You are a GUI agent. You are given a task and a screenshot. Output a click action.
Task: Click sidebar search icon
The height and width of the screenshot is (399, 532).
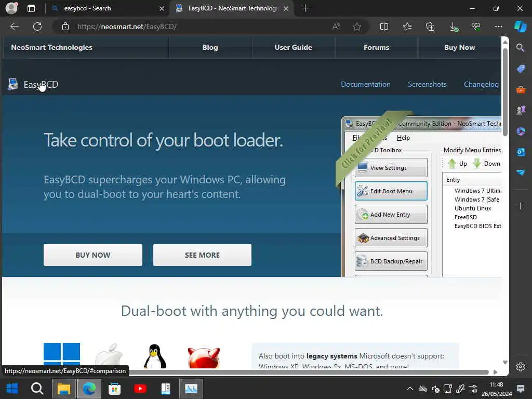pyautogui.click(x=521, y=47)
